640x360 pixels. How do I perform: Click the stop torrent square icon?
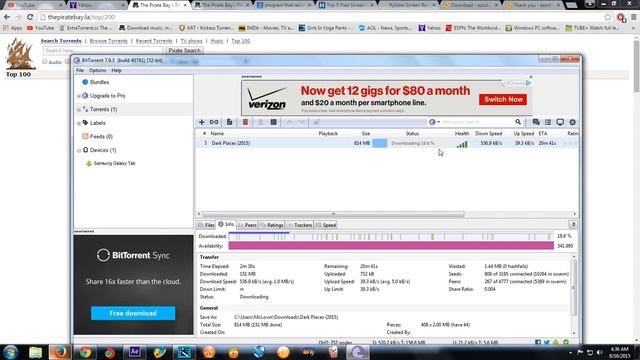pyautogui.click(x=273, y=122)
